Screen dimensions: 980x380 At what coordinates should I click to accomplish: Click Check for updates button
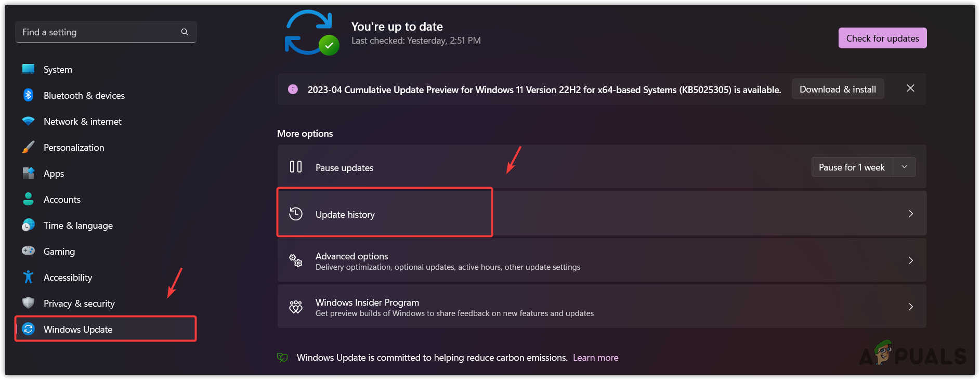tap(882, 38)
